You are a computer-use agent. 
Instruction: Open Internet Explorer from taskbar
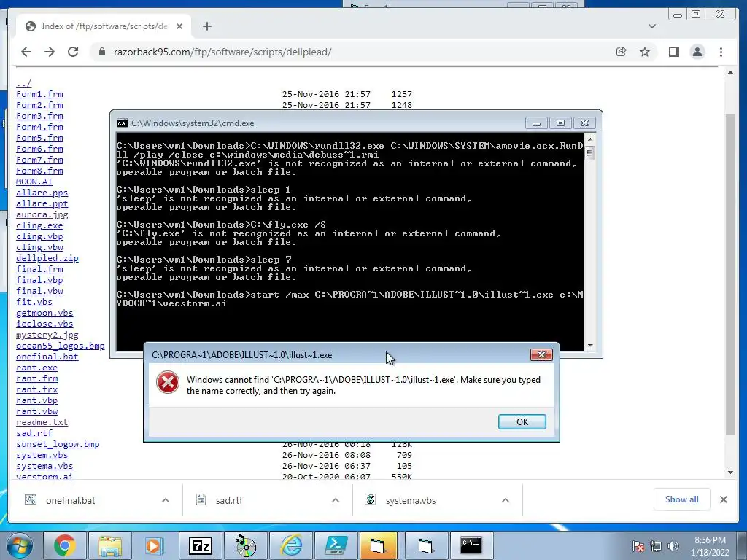coord(290,545)
